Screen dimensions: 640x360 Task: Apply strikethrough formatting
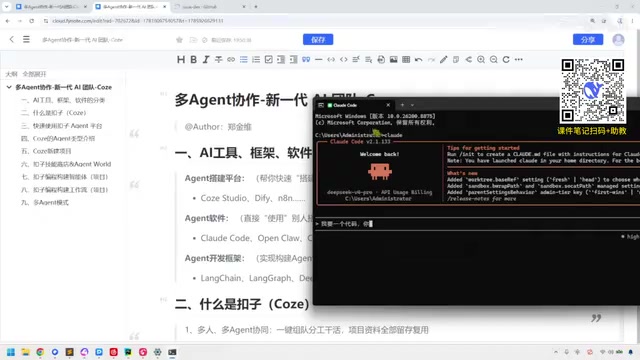click(218, 60)
